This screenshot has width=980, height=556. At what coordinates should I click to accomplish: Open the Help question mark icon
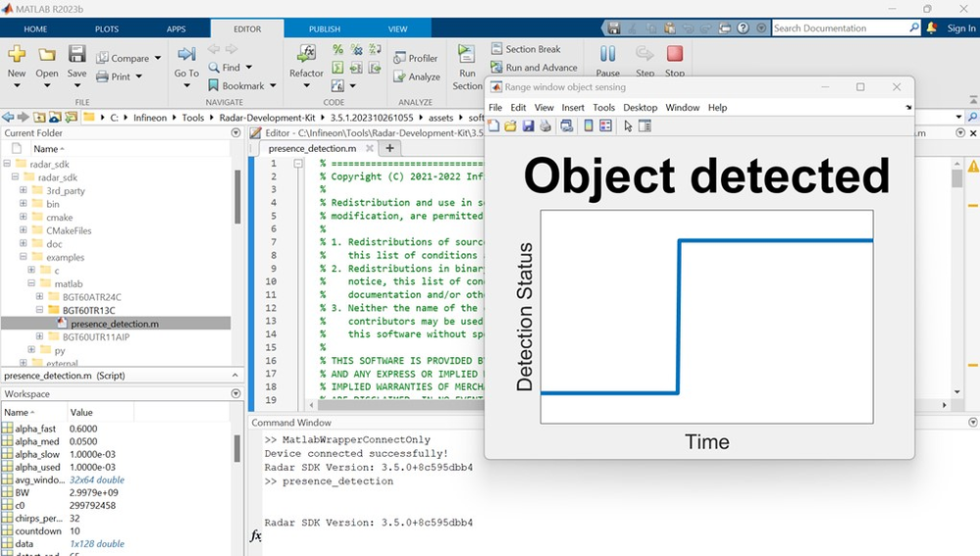743,28
